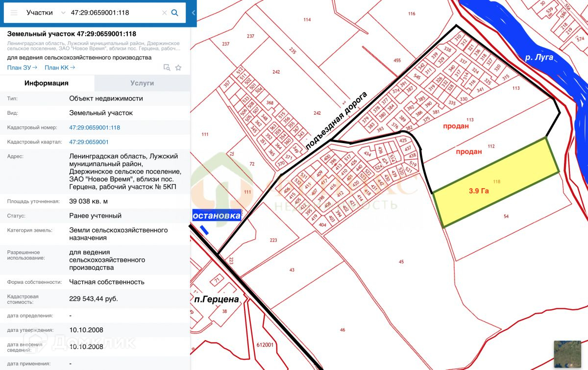Click parcel number 43 on the map
The image size is (588, 370).
click(x=292, y=270)
